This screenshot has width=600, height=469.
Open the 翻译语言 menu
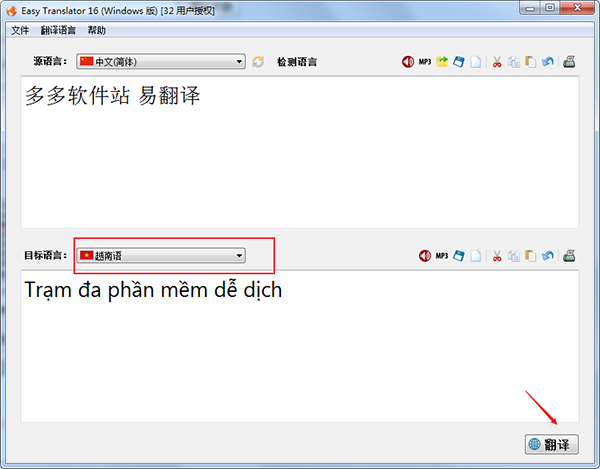58,31
